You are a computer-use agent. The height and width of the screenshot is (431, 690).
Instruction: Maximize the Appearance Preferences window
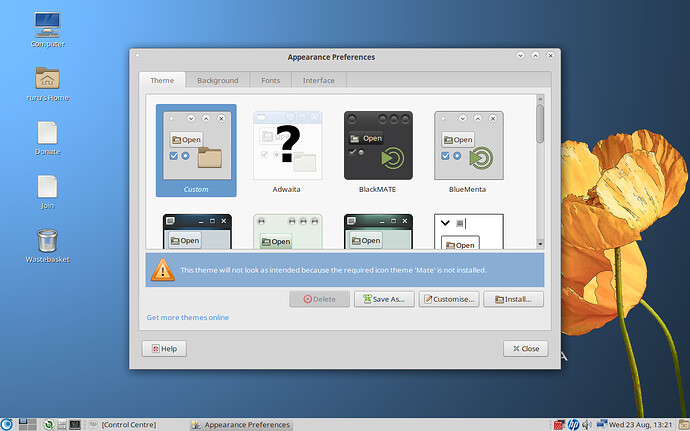click(536, 55)
